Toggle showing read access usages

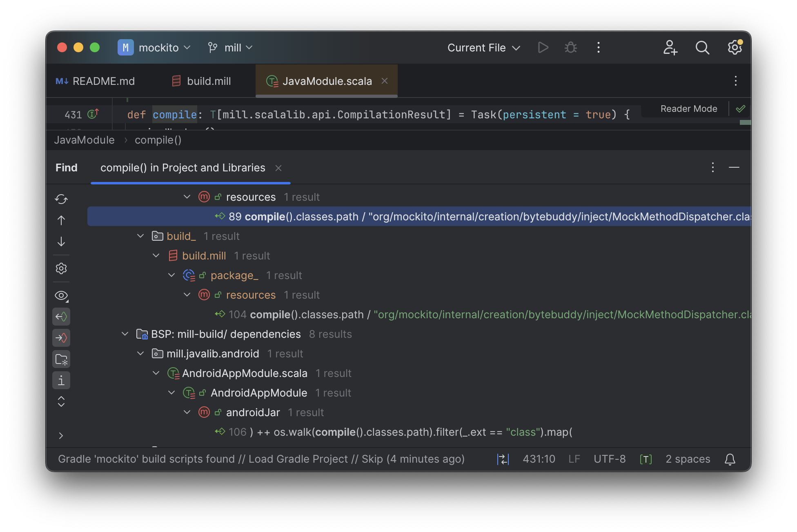pos(61,316)
